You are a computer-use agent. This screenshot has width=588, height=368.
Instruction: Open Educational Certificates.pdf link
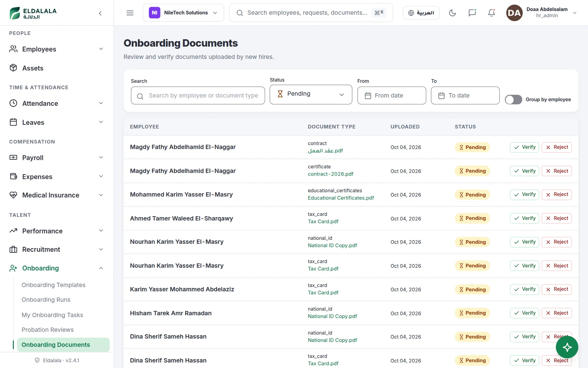click(x=341, y=198)
